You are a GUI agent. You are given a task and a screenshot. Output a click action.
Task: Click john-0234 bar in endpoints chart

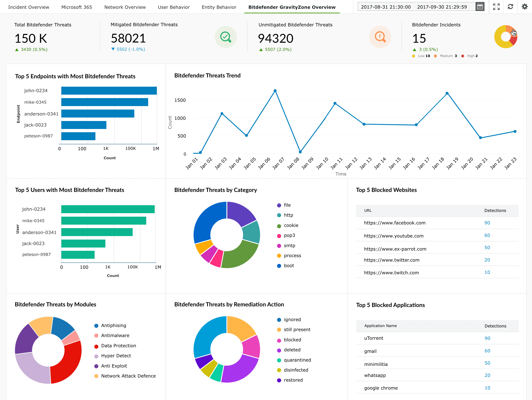(109, 91)
